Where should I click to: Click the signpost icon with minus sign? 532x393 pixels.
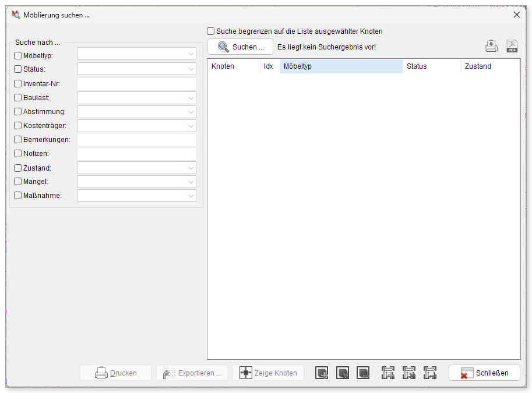pyautogui.click(x=430, y=373)
